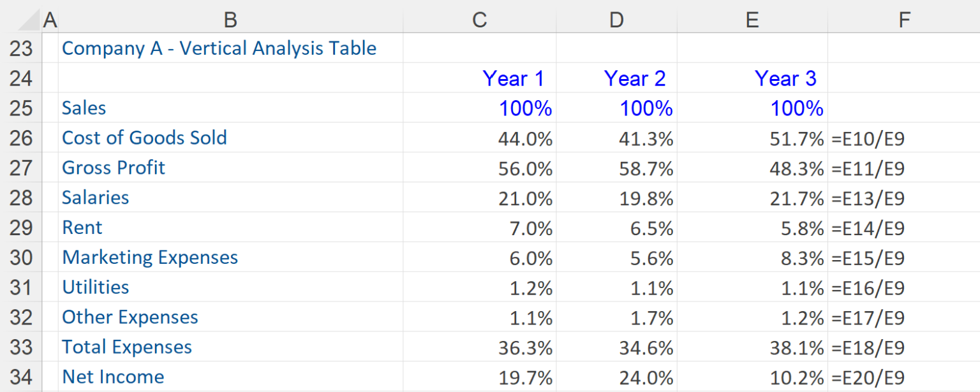Screen dimensions: 980x392
Task: Select column header C
Action: click(x=479, y=19)
